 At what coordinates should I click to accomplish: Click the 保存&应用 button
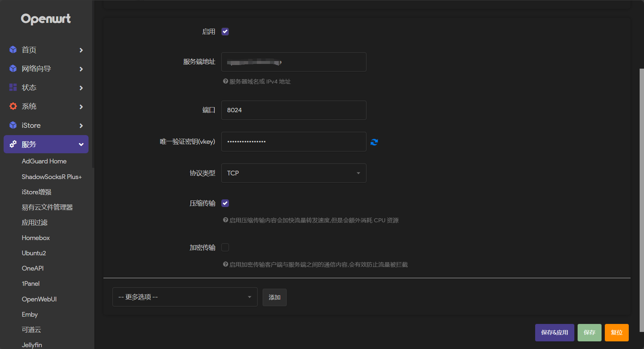554,332
